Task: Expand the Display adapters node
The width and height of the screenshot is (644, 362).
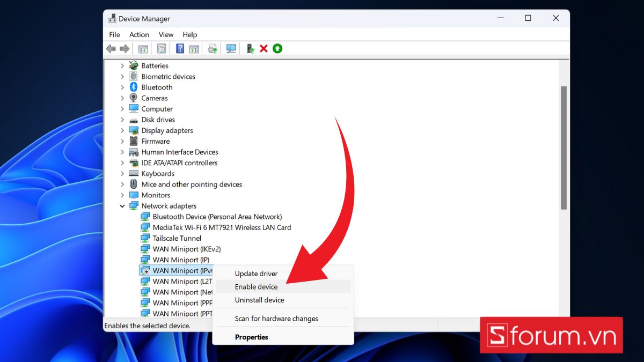Action: click(x=122, y=130)
